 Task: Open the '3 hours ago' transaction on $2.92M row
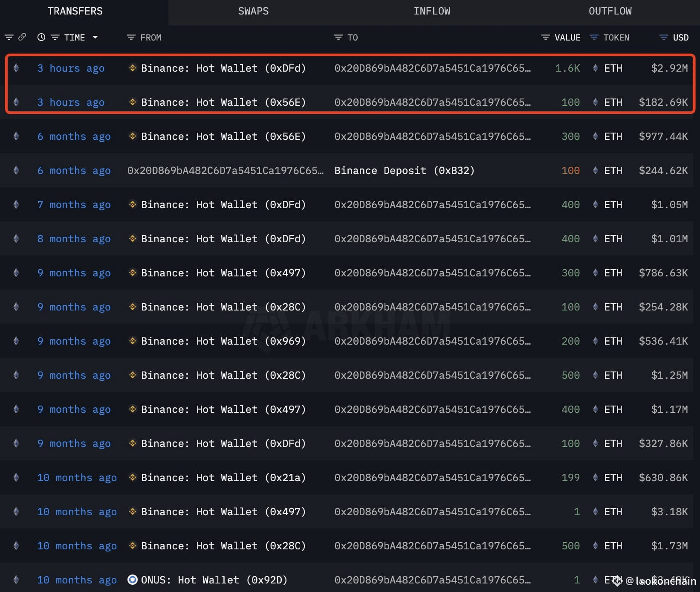(71, 68)
